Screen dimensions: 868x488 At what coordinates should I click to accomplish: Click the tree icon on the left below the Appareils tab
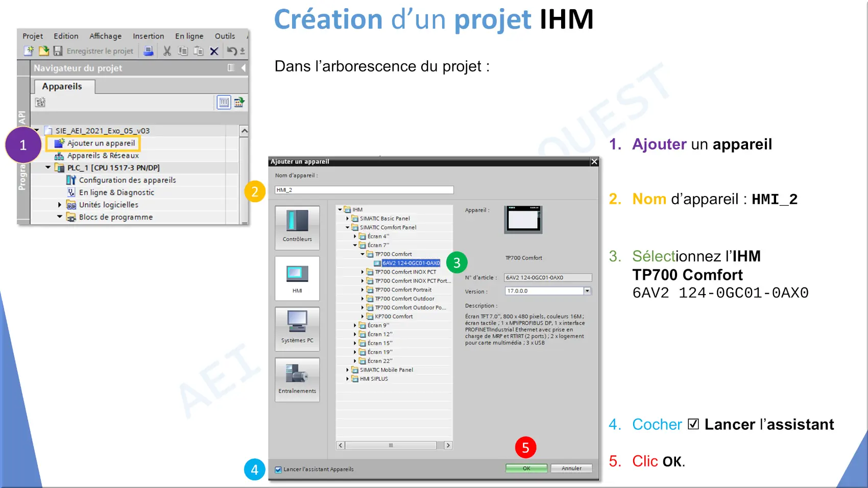pos(40,103)
